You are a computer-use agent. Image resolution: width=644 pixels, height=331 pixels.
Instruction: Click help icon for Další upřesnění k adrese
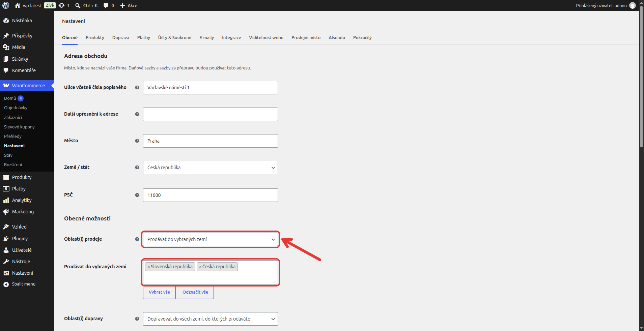tap(137, 114)
